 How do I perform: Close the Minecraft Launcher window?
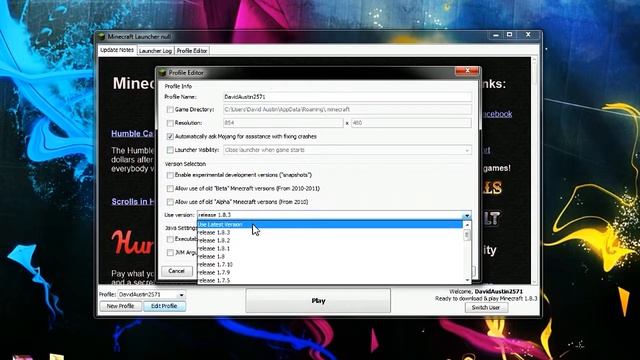click(528, 35)
